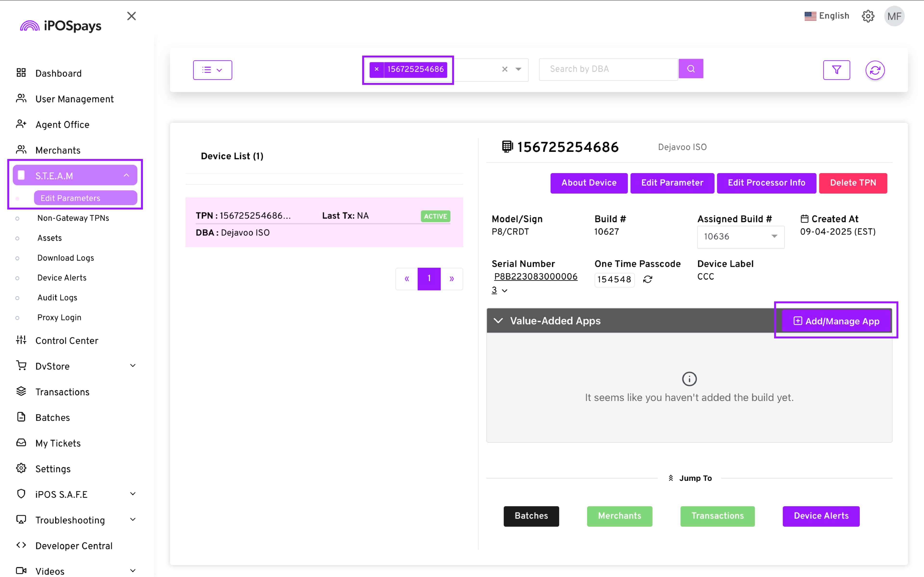This screenshot has width=924, height=577.
Task: Open the list view dropdown button
Action: point(212,70)
